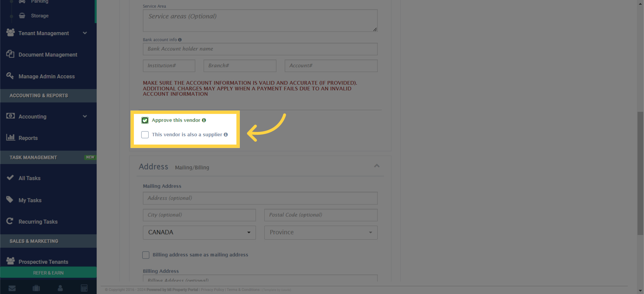
Task: Expand the Accounting menu chevron
Action: click(85, 117)
